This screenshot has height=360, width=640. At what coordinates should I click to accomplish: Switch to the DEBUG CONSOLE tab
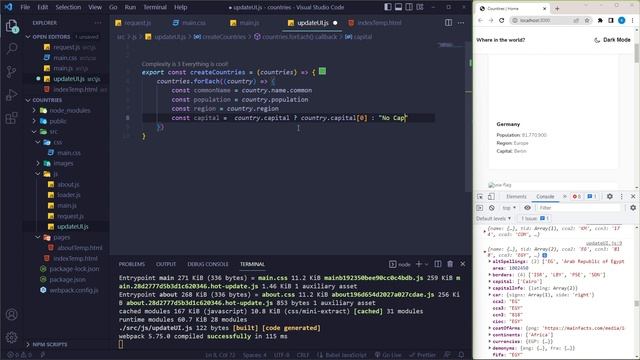pos(208,264)
